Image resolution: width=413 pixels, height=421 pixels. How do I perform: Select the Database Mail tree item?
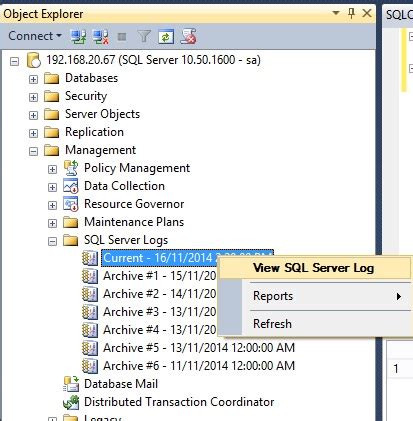[x=121, y=384]
